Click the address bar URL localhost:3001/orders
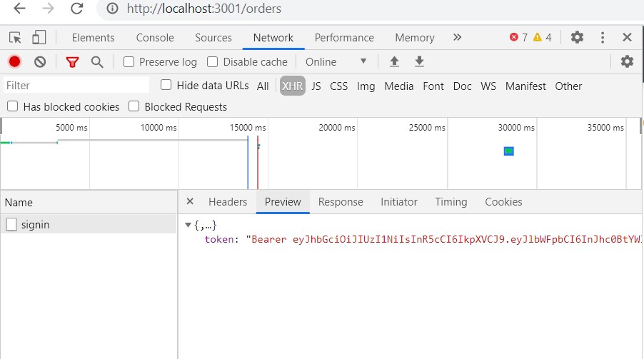 point(203,9)
